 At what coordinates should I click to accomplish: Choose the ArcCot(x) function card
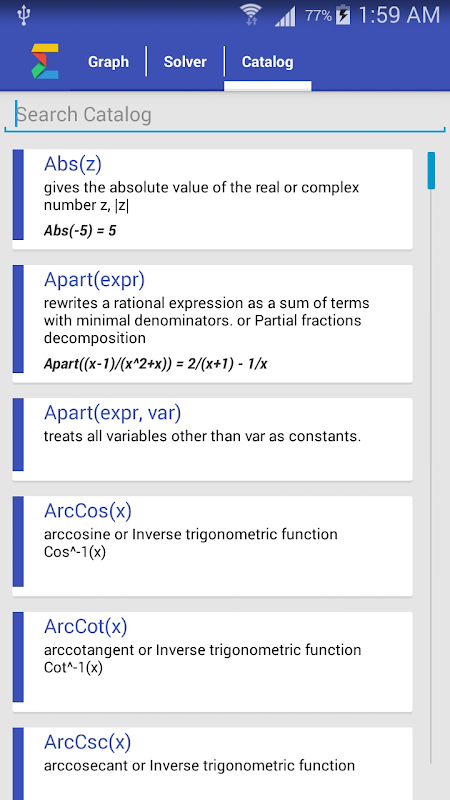pos(212,661)
